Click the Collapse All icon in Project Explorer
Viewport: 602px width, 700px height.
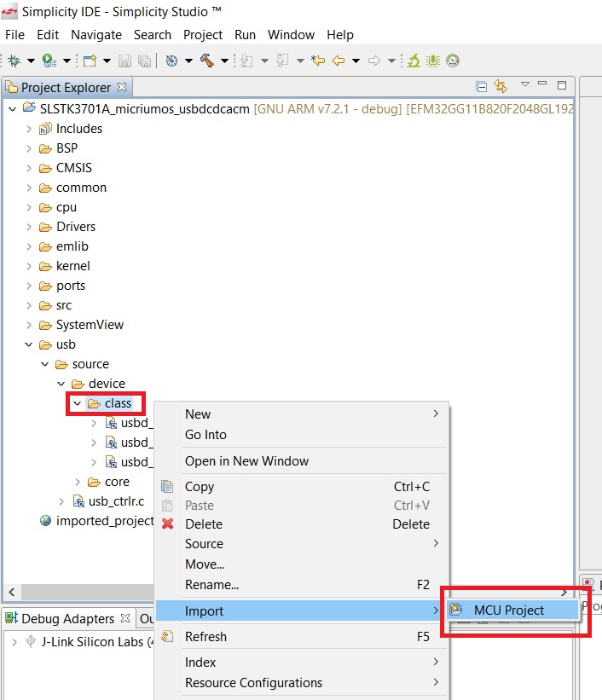[x=482, y=86]
